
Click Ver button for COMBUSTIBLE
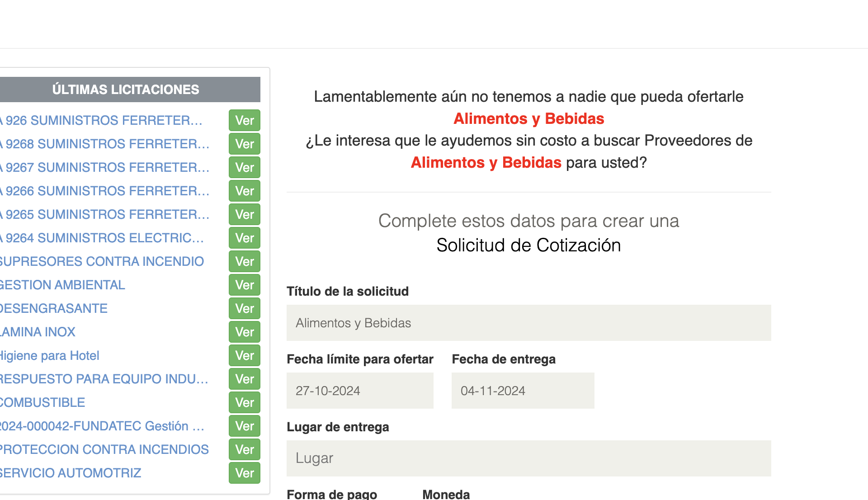244,403
